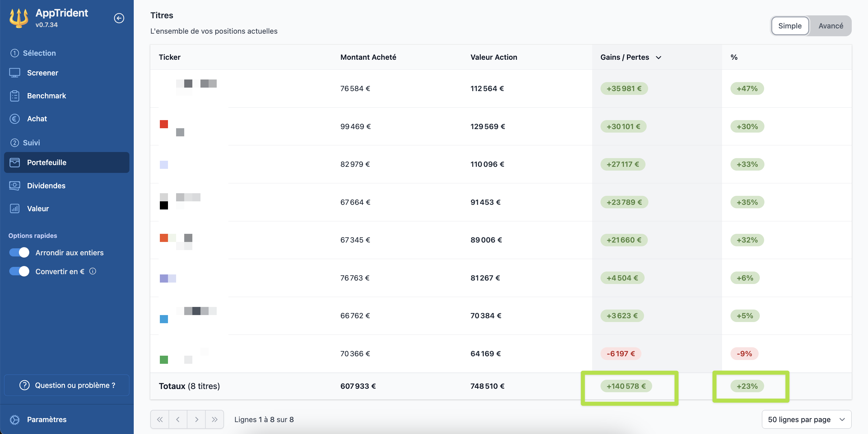Click the +23% total percentage badge
868x434 pixels.
747,386
